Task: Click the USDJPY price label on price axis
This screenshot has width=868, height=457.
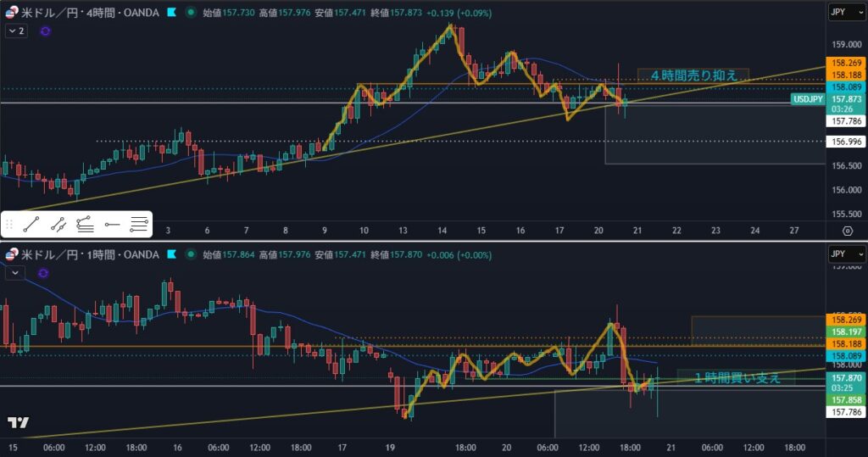Action: click(x=807, y=99)
